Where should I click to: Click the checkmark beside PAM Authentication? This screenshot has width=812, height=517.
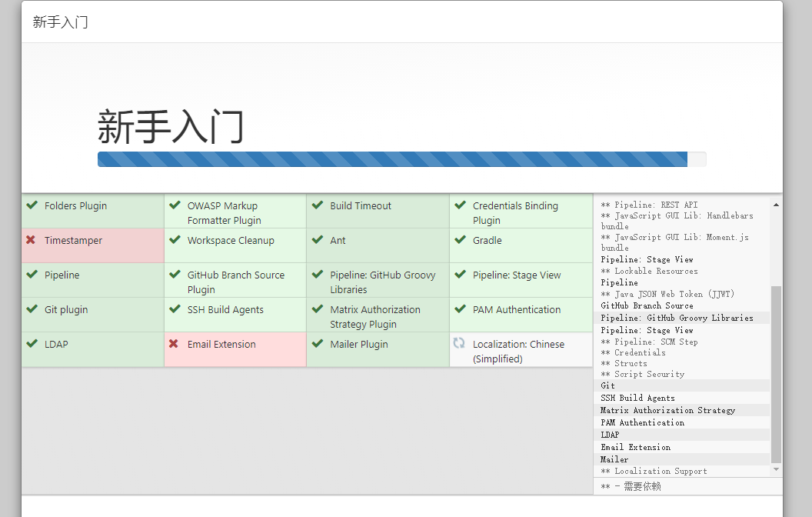coord(461,309)
